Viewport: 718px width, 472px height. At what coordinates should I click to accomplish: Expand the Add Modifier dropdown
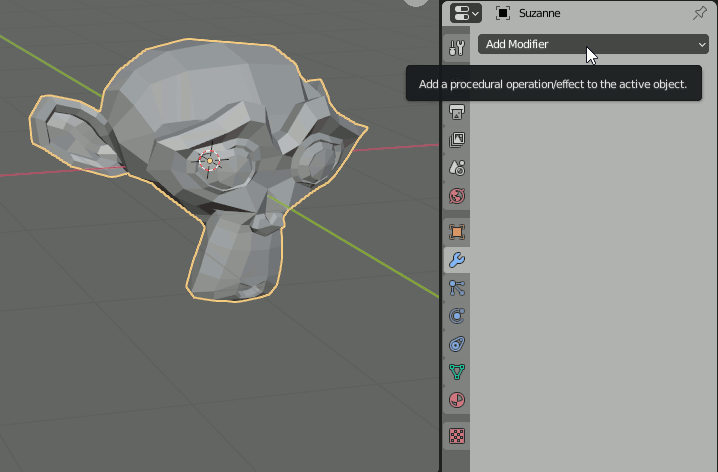[594, 44]
